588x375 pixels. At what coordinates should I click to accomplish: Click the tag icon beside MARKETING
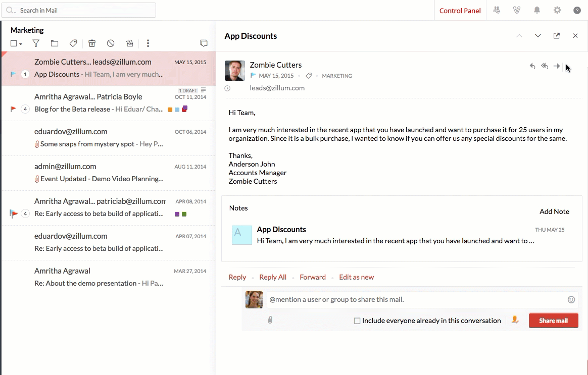click(309, 76)
